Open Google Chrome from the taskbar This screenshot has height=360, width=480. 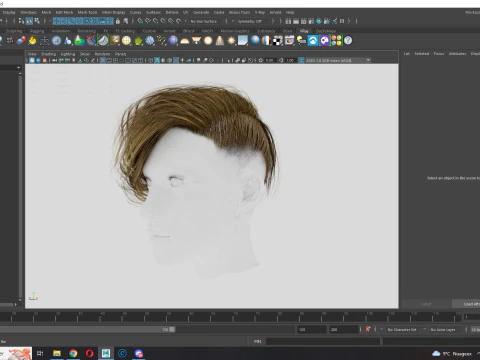73,353
